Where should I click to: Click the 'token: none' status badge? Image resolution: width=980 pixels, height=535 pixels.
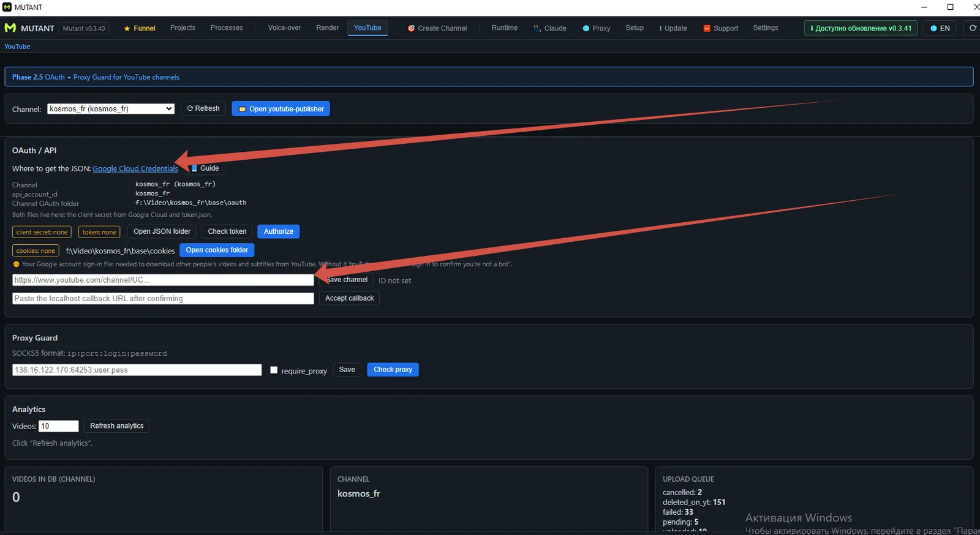(99, 232)
